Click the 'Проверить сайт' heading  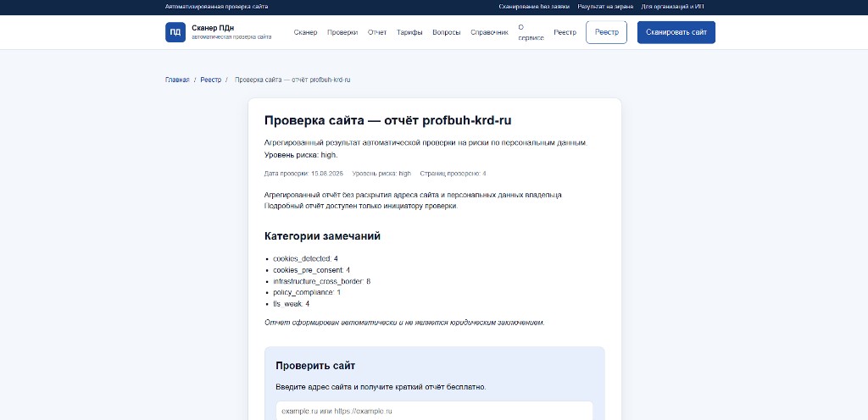pos(315,366)
